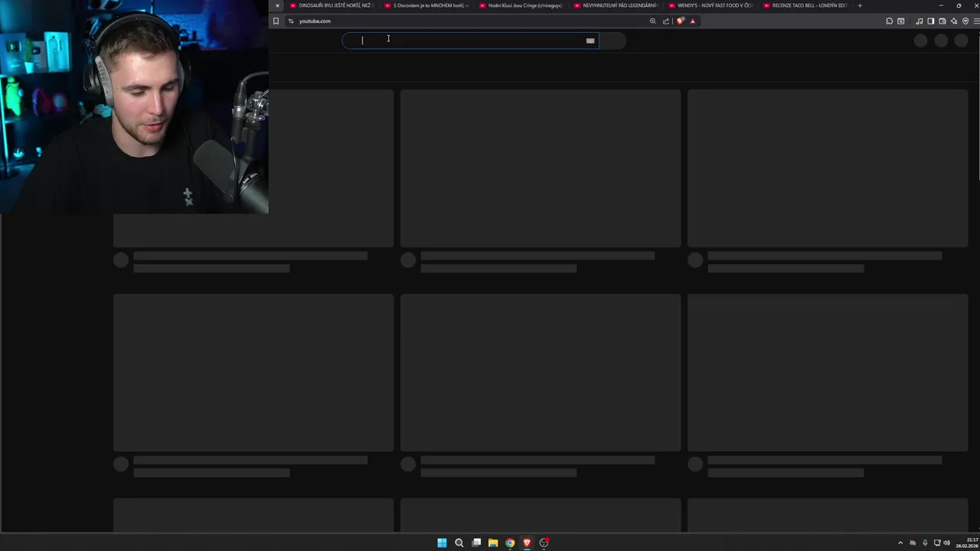Screen dimensions: 980x551
Task: Open the Leo AI sparkle icon
Action: 954,21
